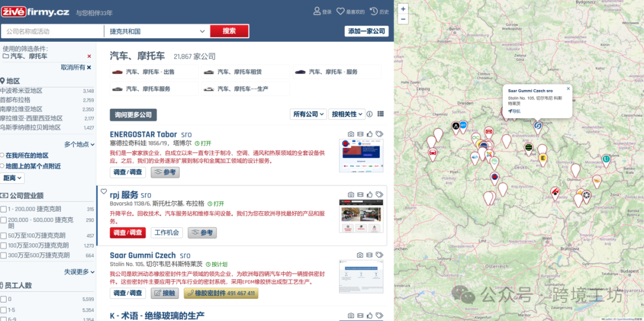Click the camera icon on the ENERGOSTAR Tabor card
Viewport: 644px width, 321px height.
(351, 134)
